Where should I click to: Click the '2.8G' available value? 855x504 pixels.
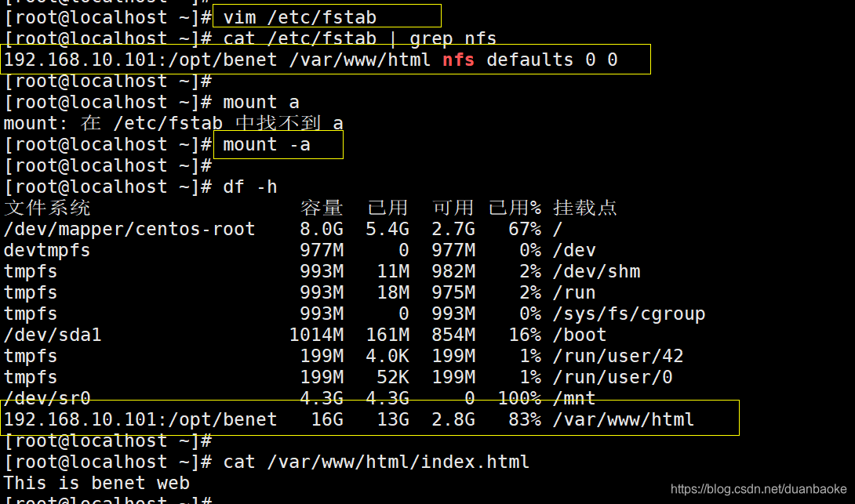[453, 419]
